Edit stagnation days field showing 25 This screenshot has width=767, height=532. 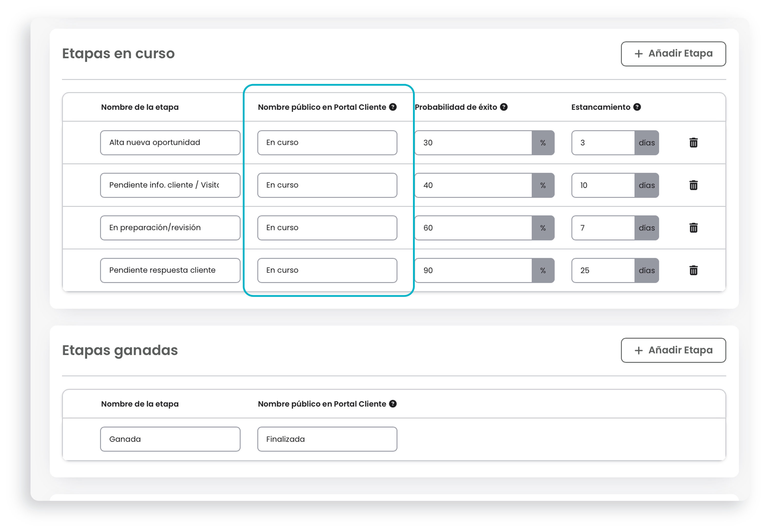603,270
